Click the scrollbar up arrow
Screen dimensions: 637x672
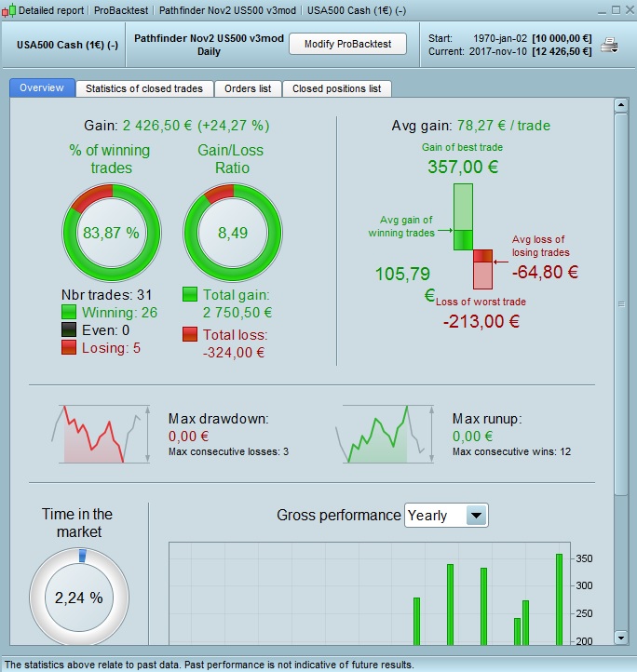620,105
